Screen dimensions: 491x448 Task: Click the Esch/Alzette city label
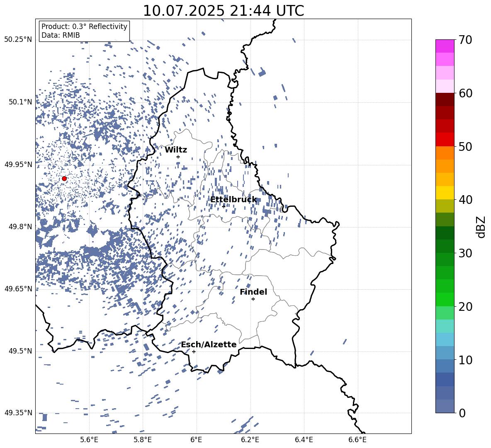209,344
